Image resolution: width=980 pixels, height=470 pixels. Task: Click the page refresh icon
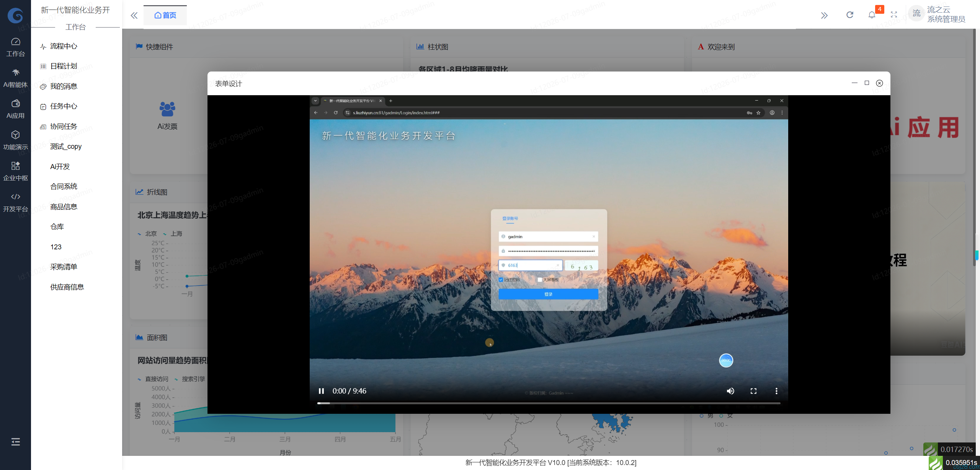(850, 15)
